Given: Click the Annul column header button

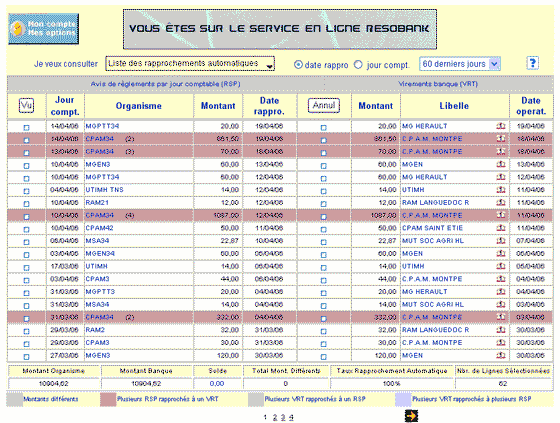Looking at the screenshot, I should [x=324, y=105].
